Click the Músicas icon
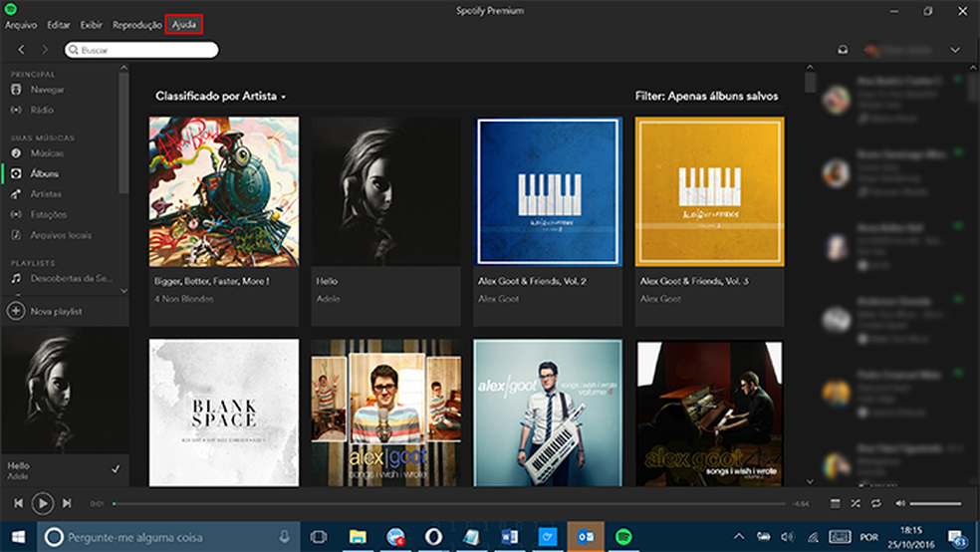The width and height of the screenshot is (980, 552). 16,153
